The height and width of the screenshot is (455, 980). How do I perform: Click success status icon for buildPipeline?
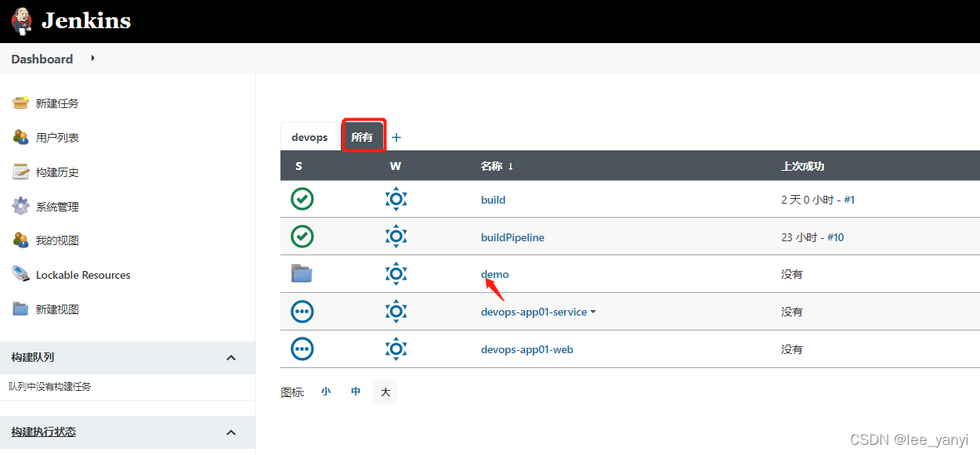click(302, 237)
